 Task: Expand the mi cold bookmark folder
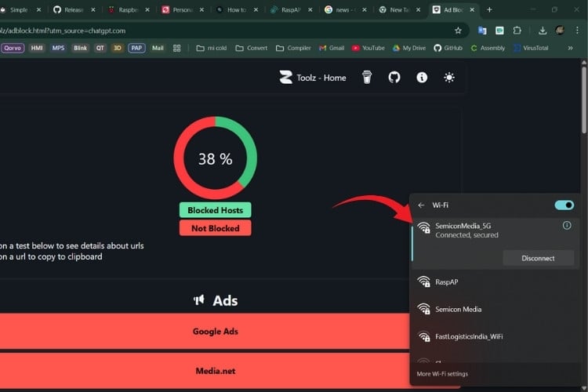[212, 48]
